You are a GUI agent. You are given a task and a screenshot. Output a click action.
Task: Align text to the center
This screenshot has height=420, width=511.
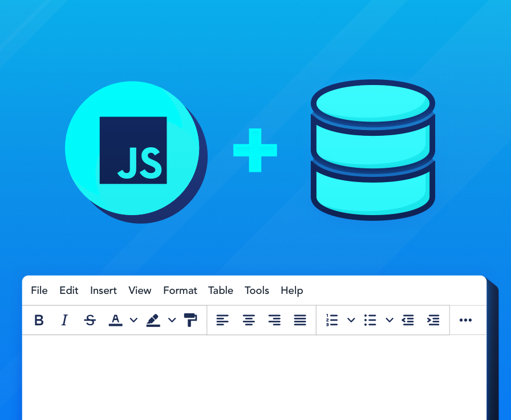pos(249,320)
